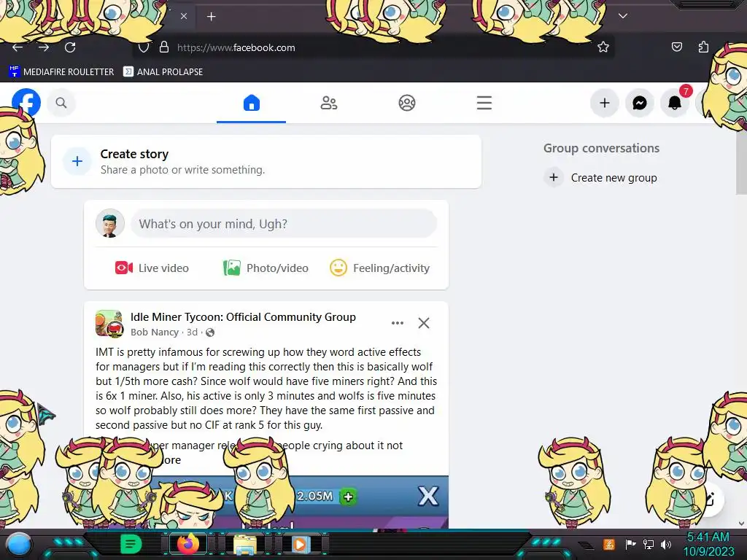Open the Action Center flag icon
The width and height of the screenshot is (747, 560).
point(630,544)
